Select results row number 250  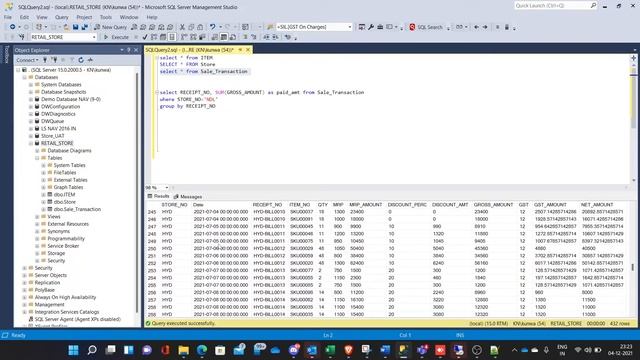(152, 249)
